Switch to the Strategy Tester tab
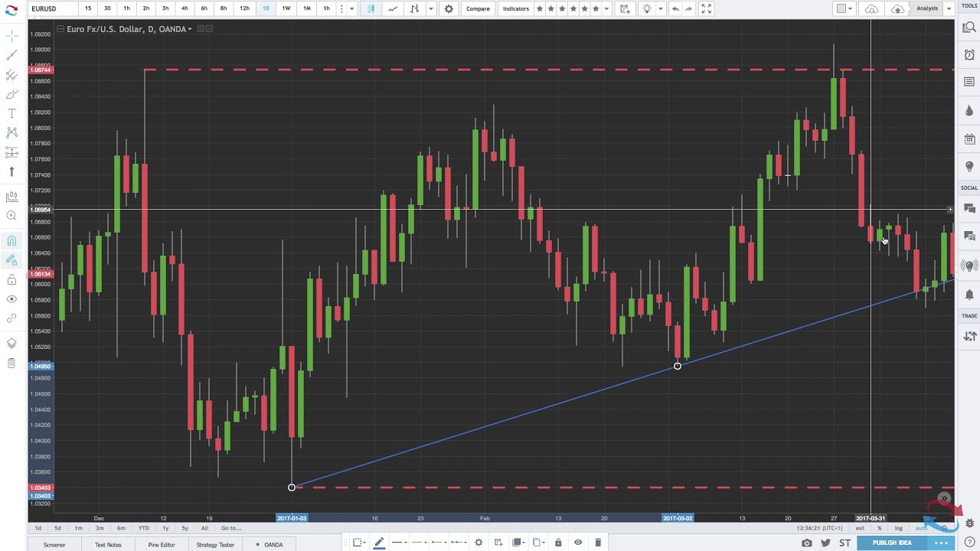 click(215, 545)
